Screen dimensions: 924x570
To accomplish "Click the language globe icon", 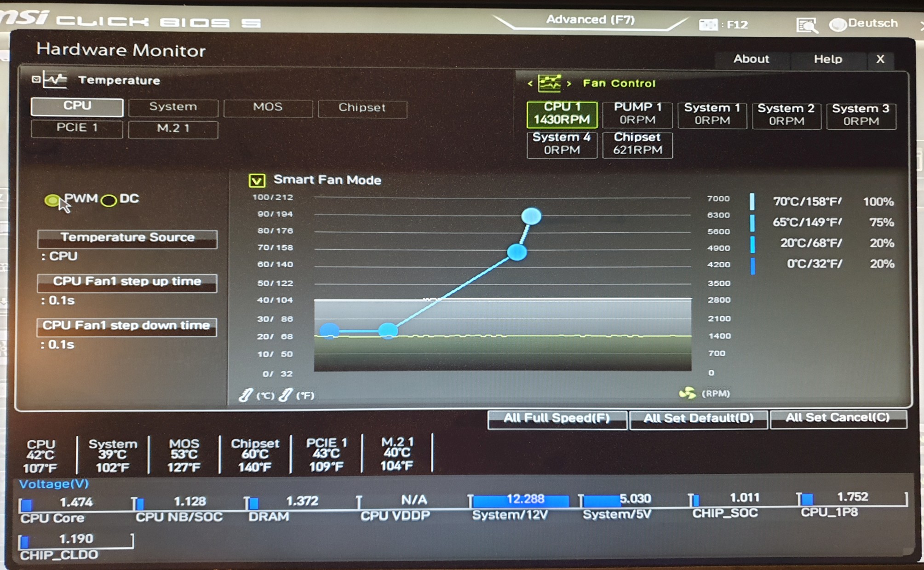I will click(838, 24).
